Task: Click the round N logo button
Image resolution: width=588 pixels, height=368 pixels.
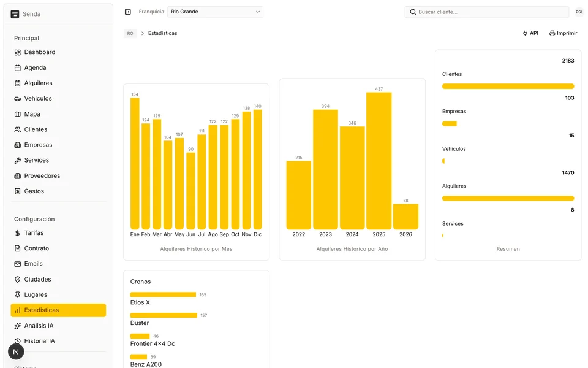Action: (x=16, y=352)
